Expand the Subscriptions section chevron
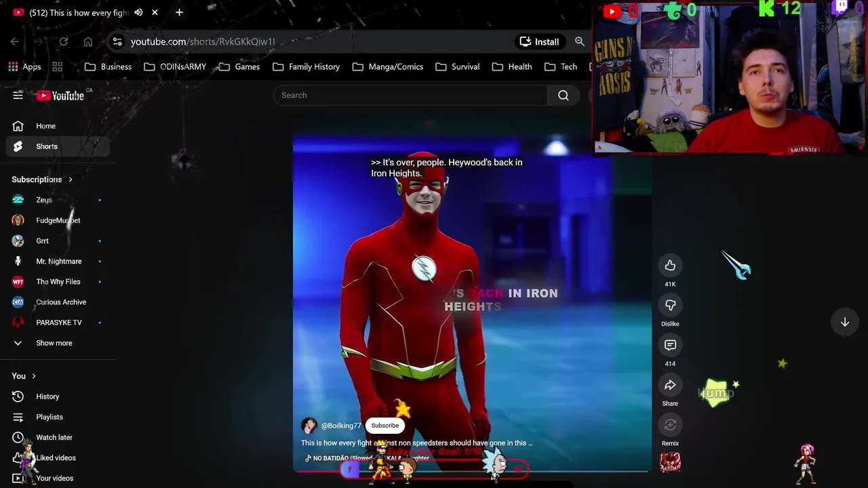 (x=70, y=180)
